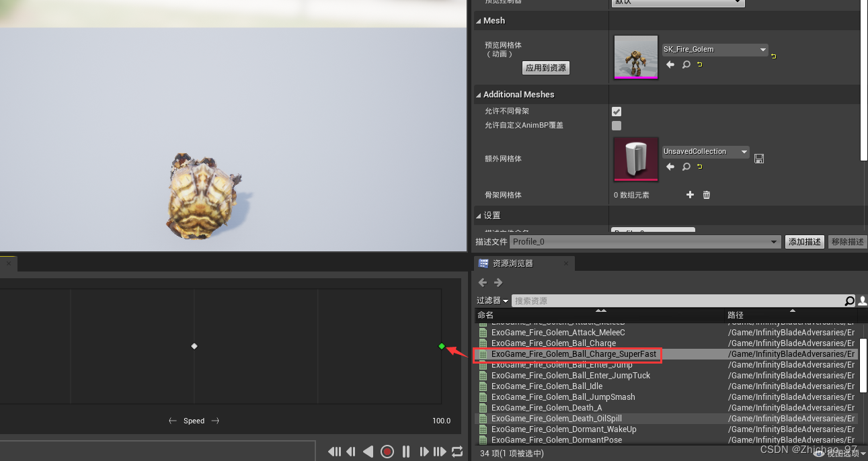Jump to the start of the animation

334,452
